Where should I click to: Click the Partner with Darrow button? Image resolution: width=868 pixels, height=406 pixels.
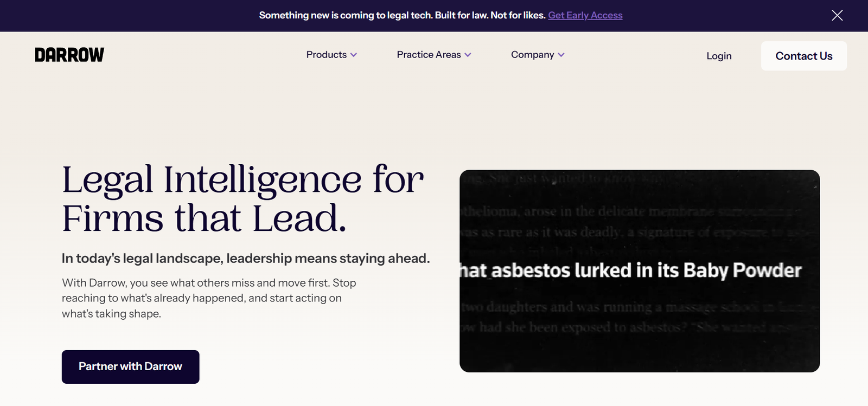130,366
